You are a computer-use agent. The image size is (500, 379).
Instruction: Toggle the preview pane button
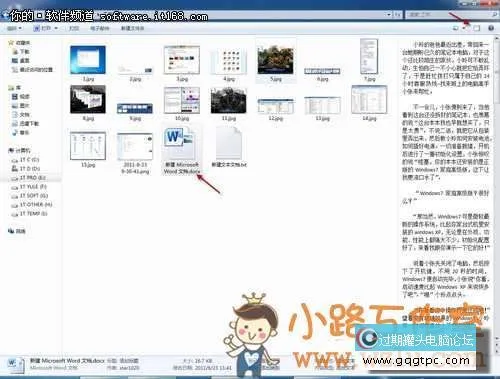tap(477, 28)
